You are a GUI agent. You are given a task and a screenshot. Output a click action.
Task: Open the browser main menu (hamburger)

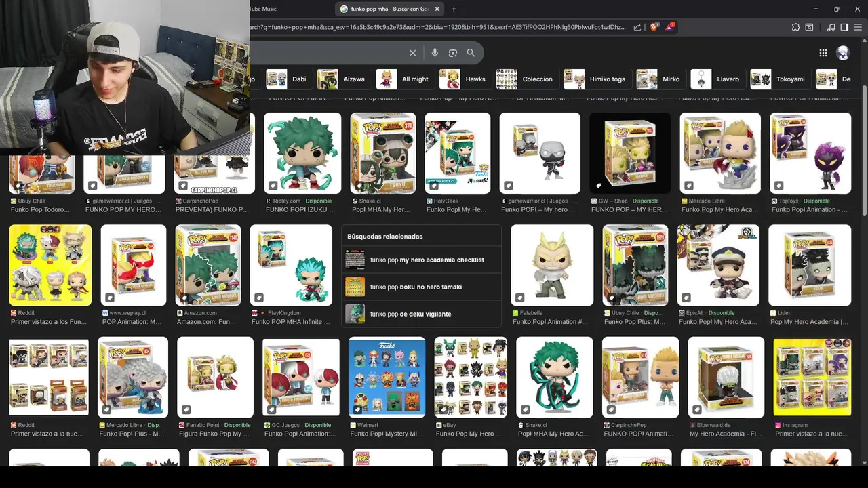pyautogui.click(x=858, y=27)
